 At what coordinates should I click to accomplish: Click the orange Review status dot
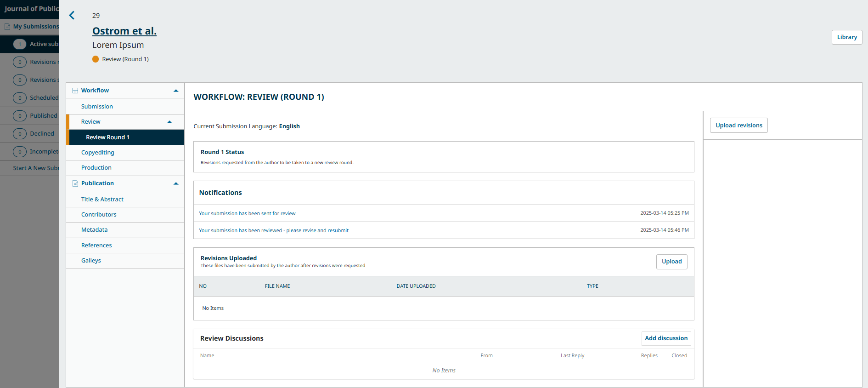click(x=96, y=59)
